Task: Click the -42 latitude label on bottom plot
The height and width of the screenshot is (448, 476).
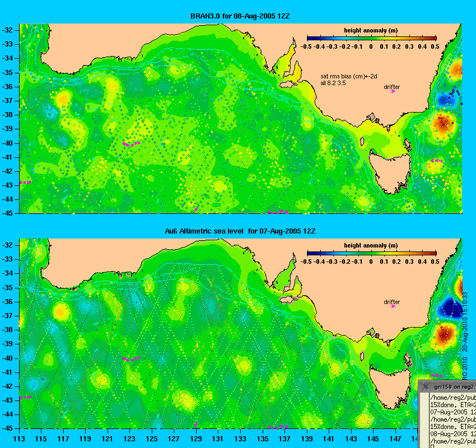Action: [7, 386]
